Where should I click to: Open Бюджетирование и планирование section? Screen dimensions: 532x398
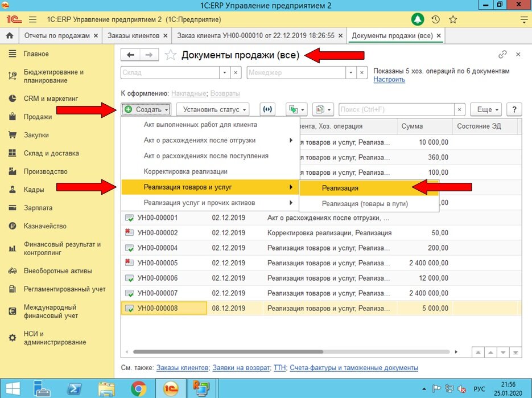click(53, 76)
